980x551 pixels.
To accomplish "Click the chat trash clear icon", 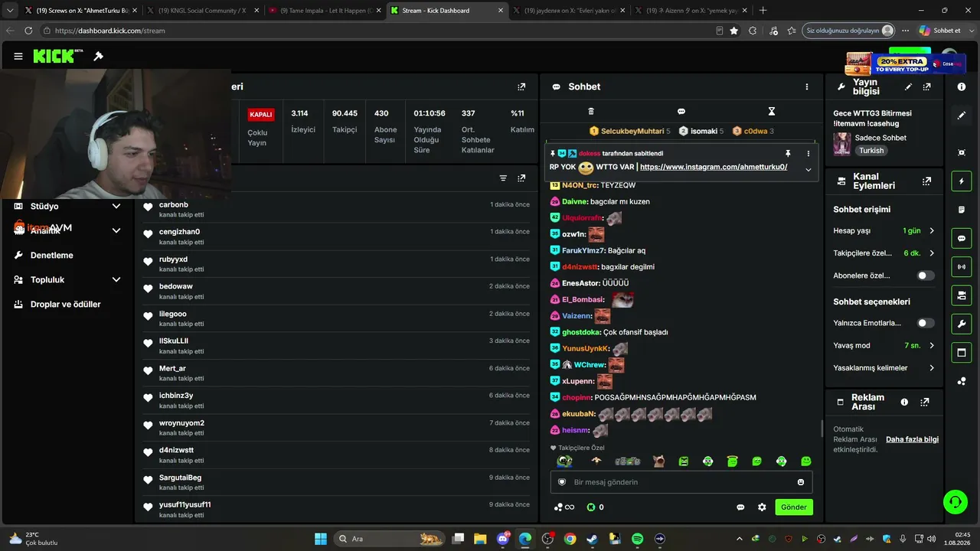I will (590, 111).
